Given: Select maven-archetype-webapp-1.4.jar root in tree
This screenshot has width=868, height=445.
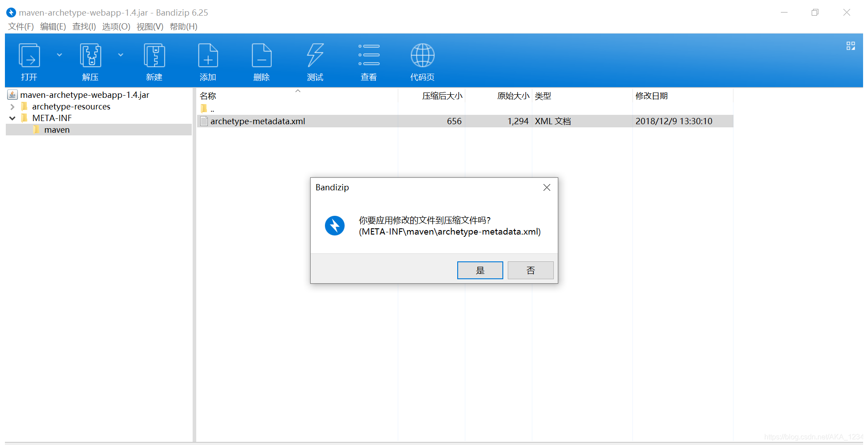Looking at the screenshot, I should 84,95.
